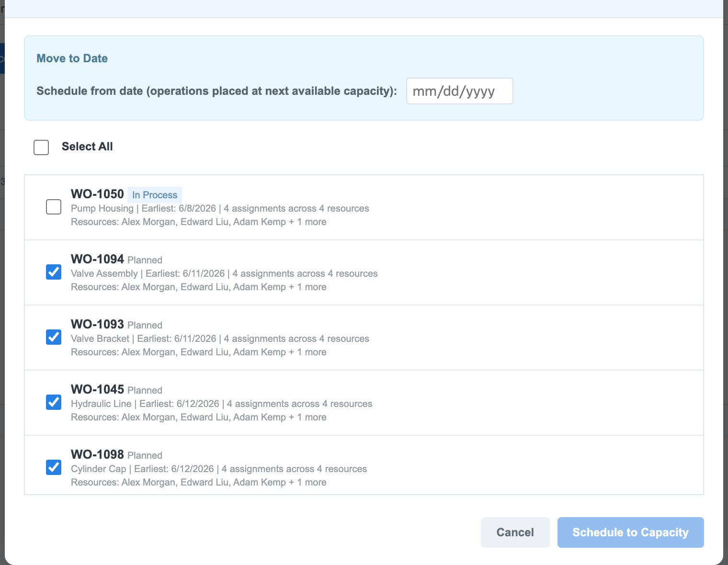
Task: Untick the WO-1045 Hydraulic Line checkbox
Action: [54, 402]
